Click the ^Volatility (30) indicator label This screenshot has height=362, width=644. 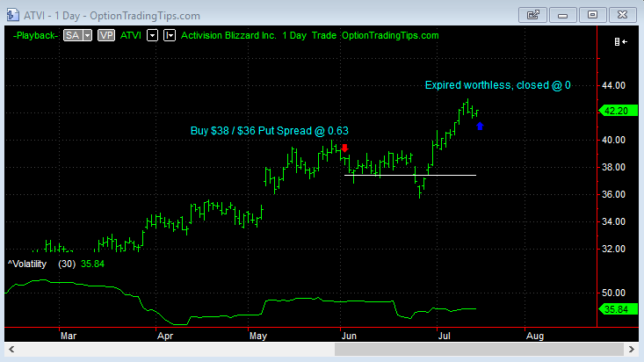[41, 264]
